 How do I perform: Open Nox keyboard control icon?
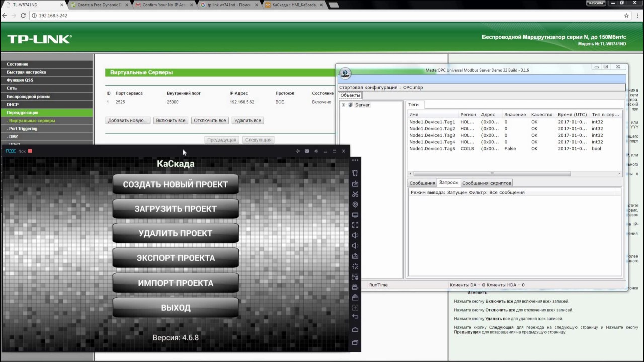click(355, 184)
